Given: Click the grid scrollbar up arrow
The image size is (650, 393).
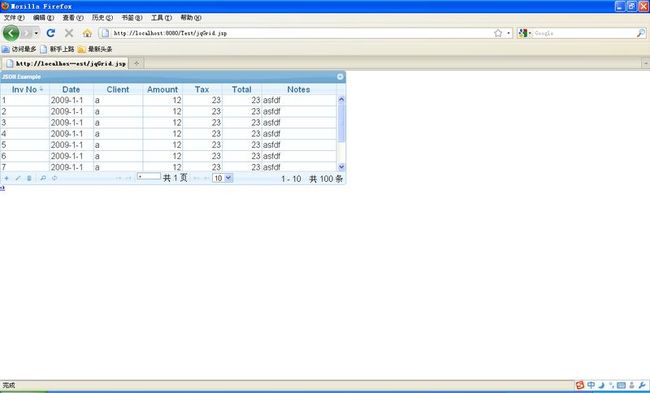Looking at the screenshot, I should click(341, 99).
